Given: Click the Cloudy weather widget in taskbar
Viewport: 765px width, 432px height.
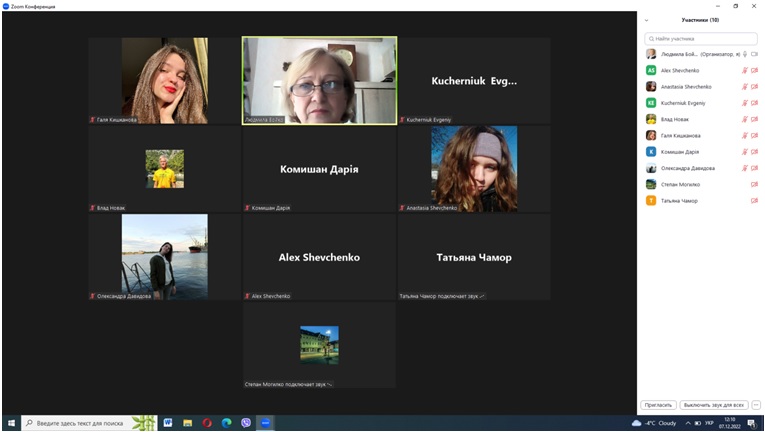Looking at the screenshot, I should coord(654,423).
